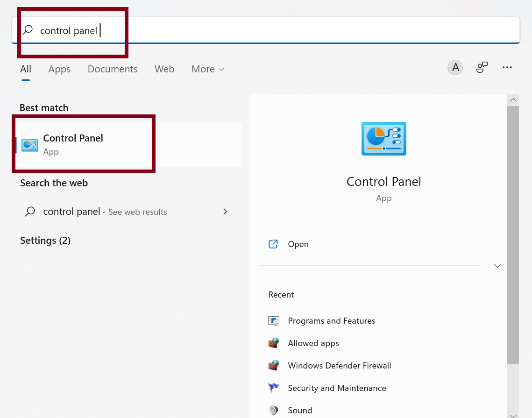Viewport: 532px width, 418px height.
Task: Click the small Control Panel icon in the best match row
Action: coord(30,145)
